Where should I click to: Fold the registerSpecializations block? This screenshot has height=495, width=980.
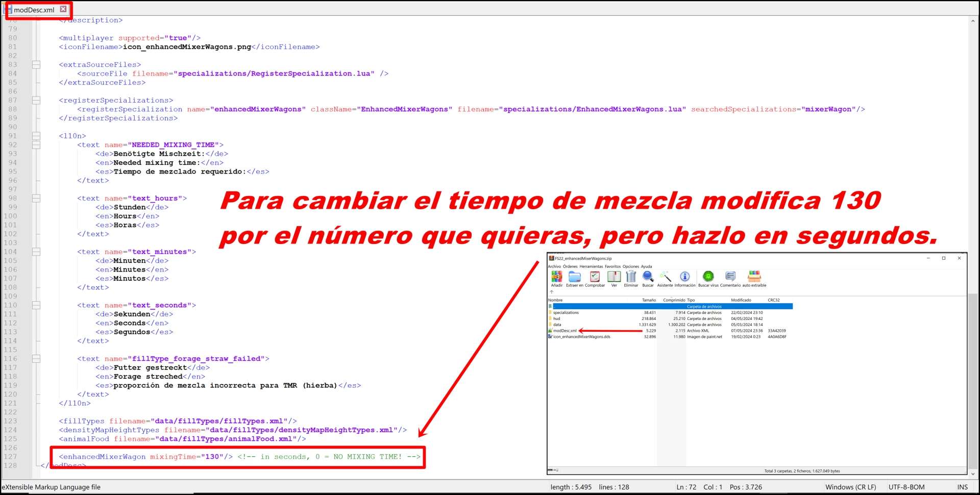tap(36, 101)
